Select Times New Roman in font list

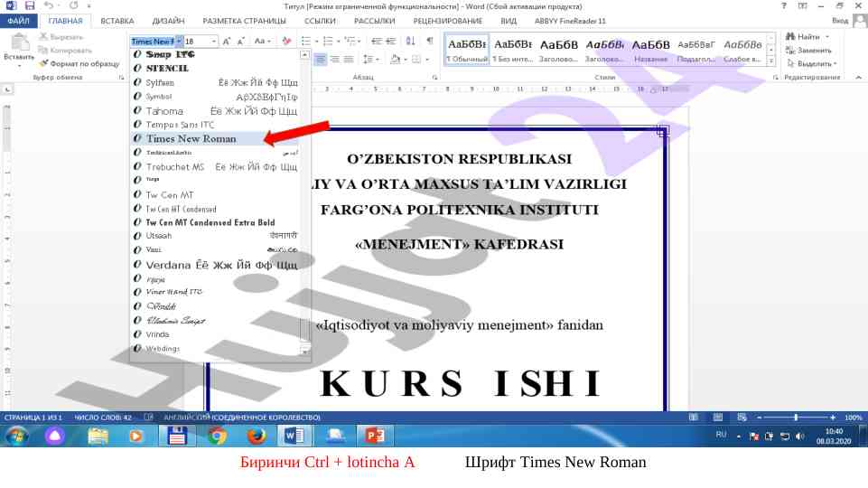coord(215,138)
